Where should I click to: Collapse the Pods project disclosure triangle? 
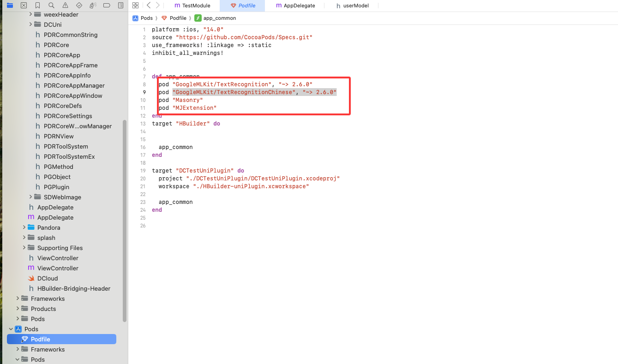click(x=11, y=329)
